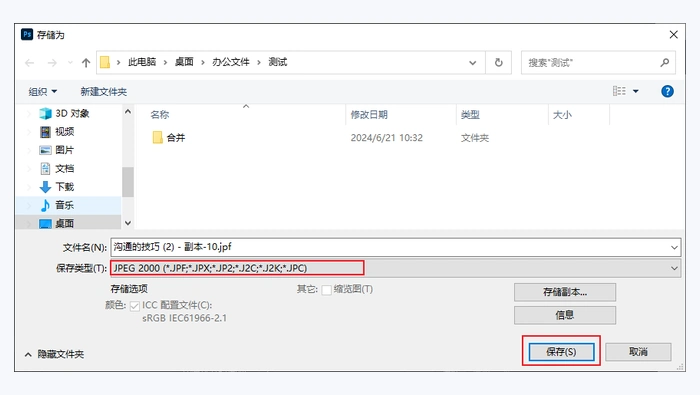
Task: Select 桌面 in the address path
Action: [184, 62]
